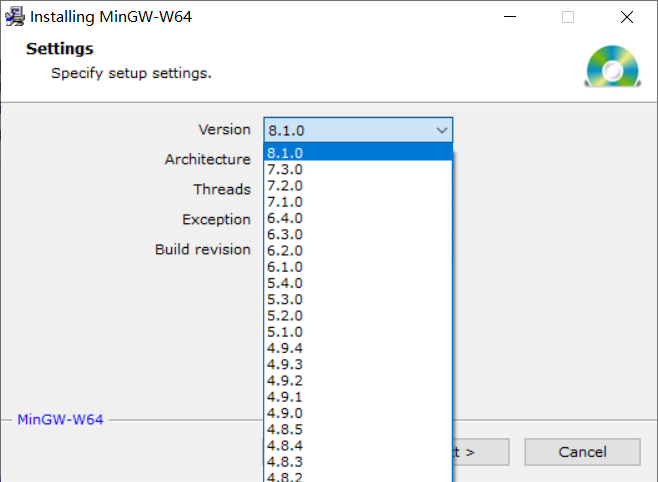Click the Architecture label
The image size is (658, 482).
point(208,159)
